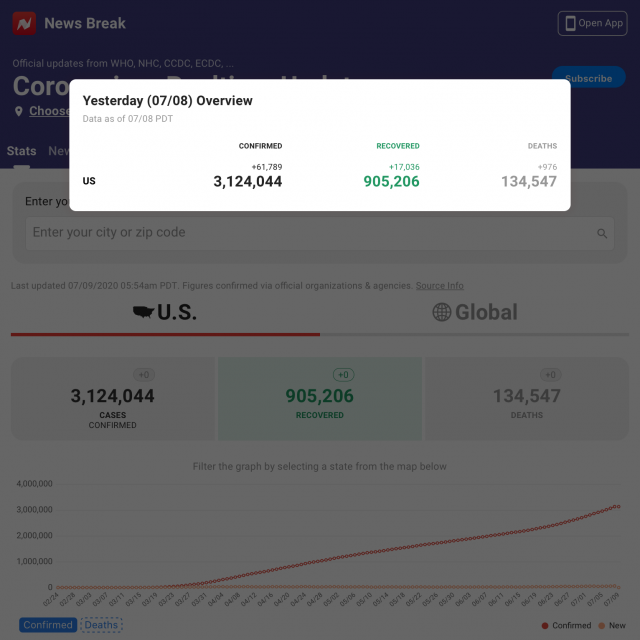The image size is (640, 640).
Task: Tap the phone icon in Open App
Action: click(x=570, y=23)
